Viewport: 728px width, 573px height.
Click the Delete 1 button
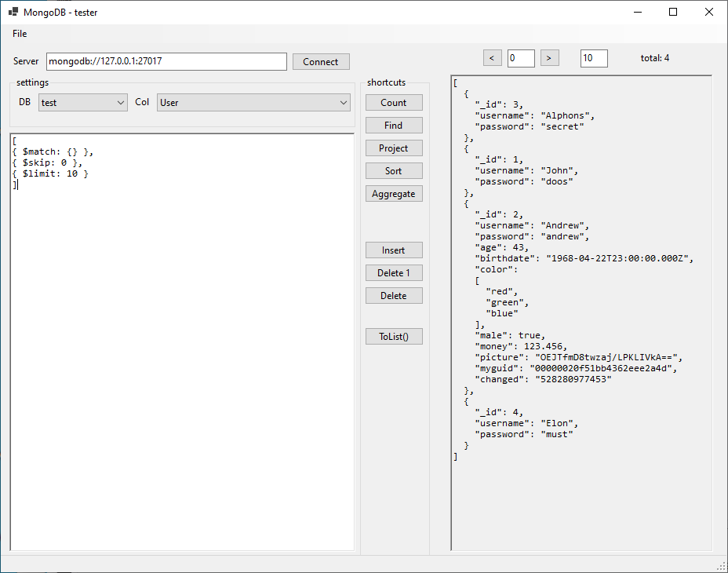pos(394,273)
